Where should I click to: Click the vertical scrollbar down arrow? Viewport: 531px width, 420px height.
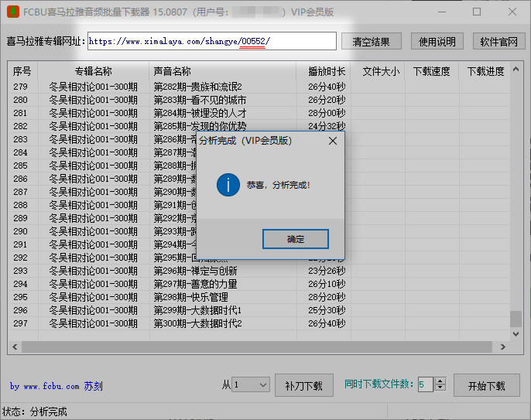tap(516, 333)
